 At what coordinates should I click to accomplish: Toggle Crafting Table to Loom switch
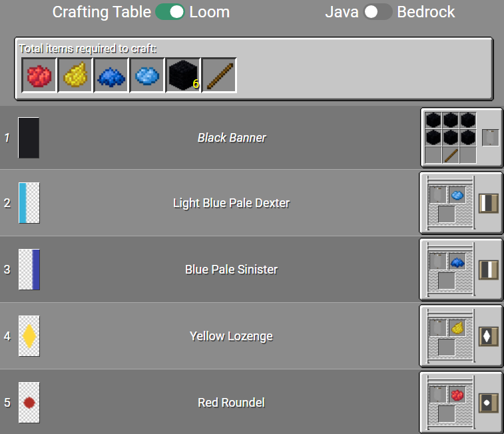[170, 12]
